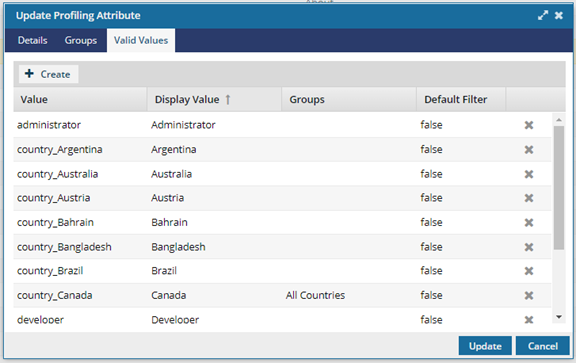The width and height of the screenshot is (576, 363).
Task: Delete the country_Brazil entry
Action: [529, 271]
